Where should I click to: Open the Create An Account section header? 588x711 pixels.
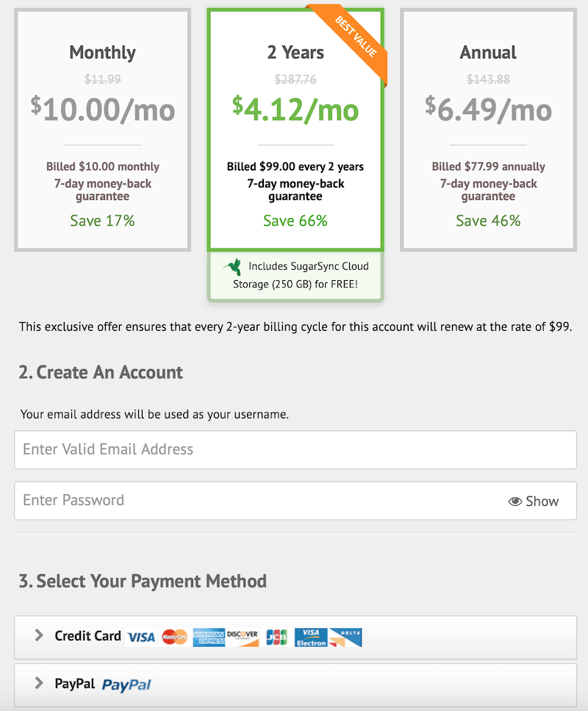(x=100, y=372)
